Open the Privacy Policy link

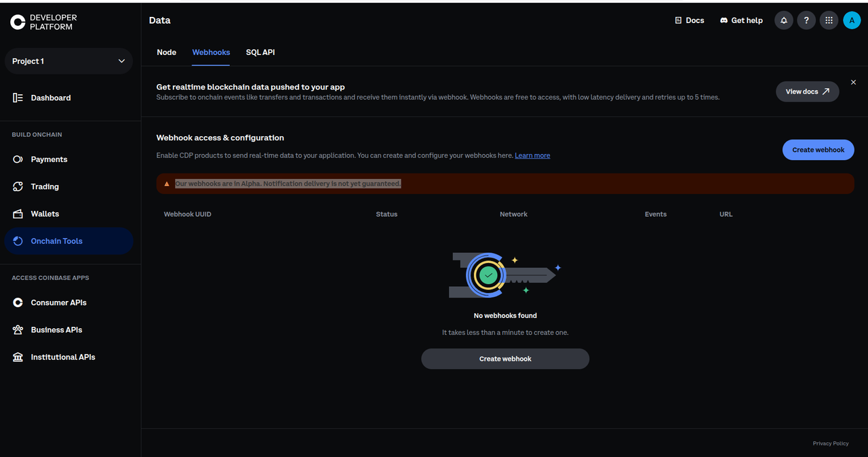[831, 443]
